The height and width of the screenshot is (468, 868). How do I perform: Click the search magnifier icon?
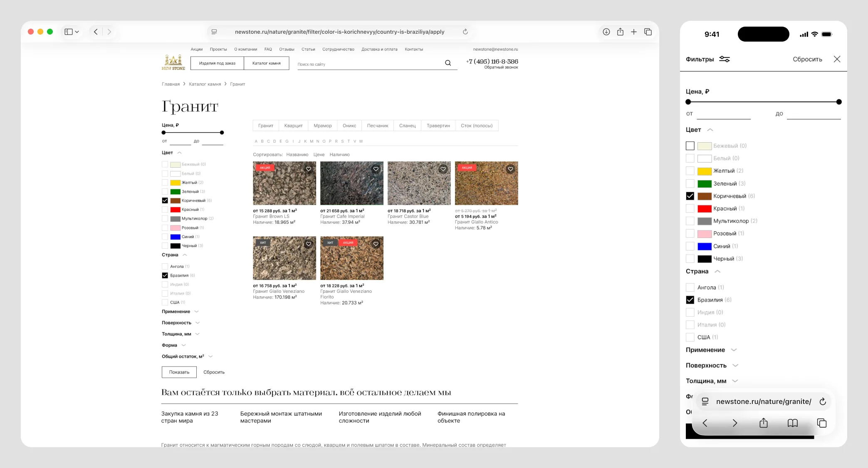point(448,63)
